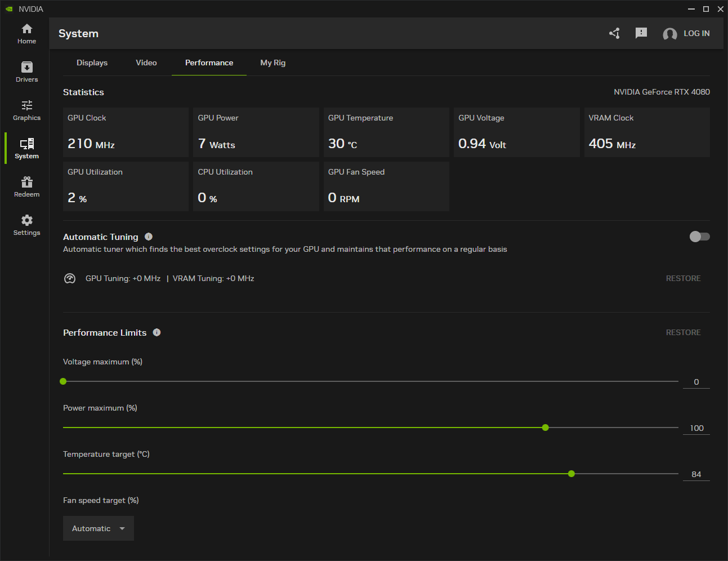This screenshot has height=561, width=728.
Task: Click the Temperature target slider handle
Action: 571,474
